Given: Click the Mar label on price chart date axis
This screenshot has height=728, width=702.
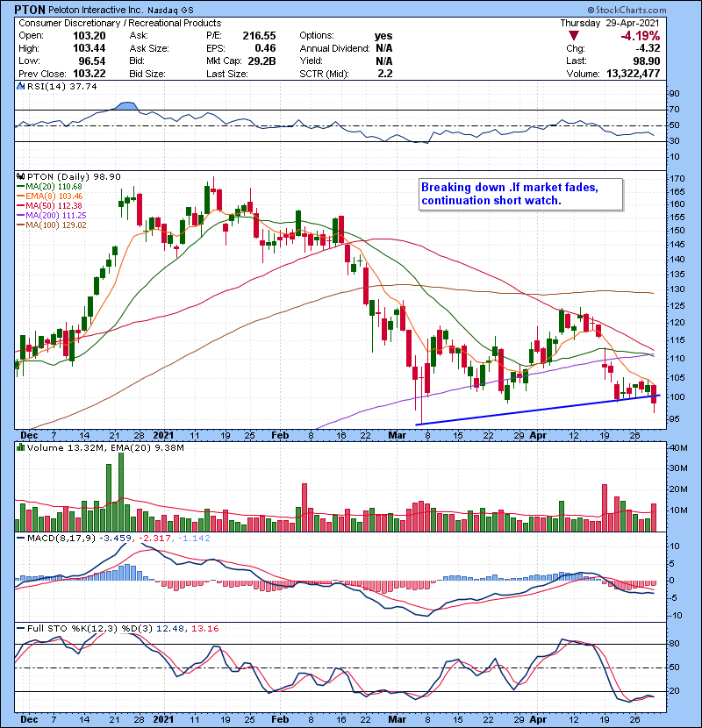Looking at the screenshot, I should [397, 436].
